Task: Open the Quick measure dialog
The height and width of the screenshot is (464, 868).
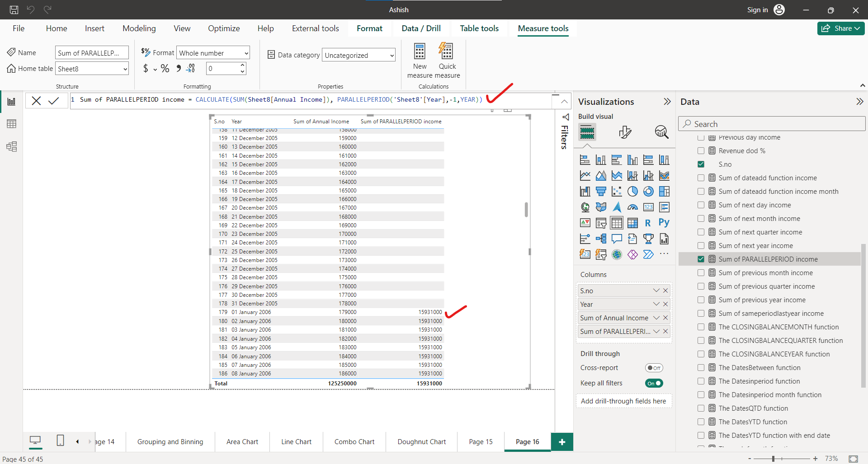Action: click(447, 60)
